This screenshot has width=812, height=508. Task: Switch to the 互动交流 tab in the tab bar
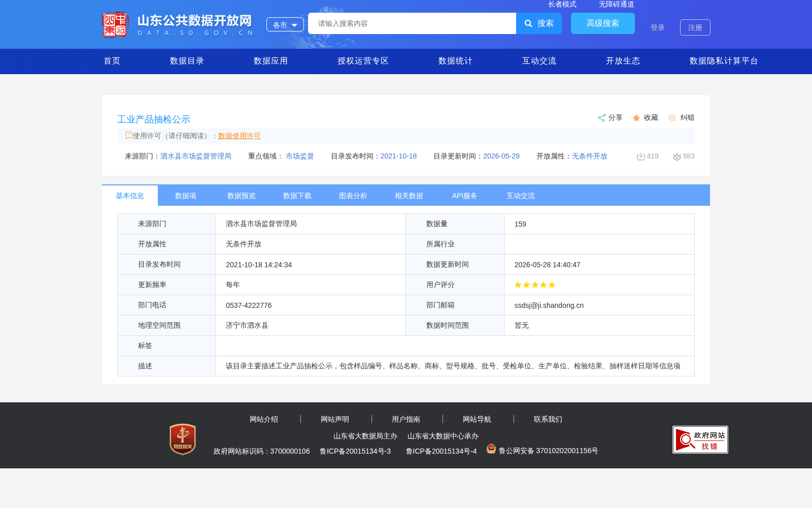[x=521, y=196]
